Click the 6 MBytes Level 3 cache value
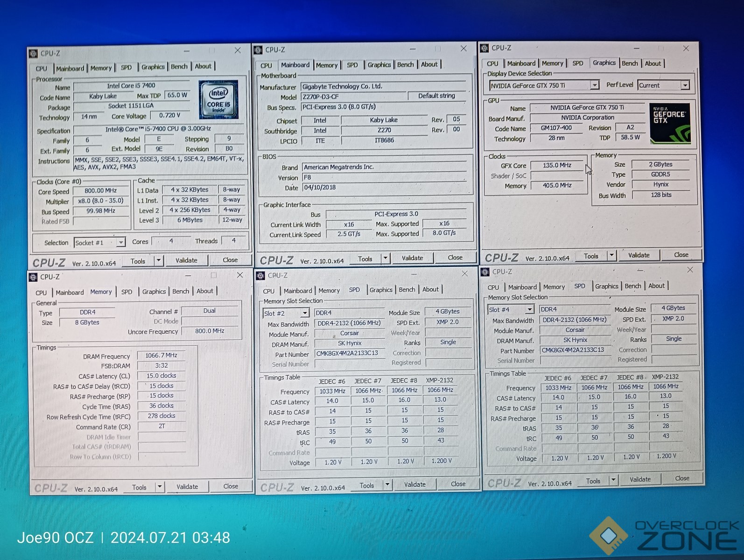Screen dimensions: 744x560 point(190,220)
